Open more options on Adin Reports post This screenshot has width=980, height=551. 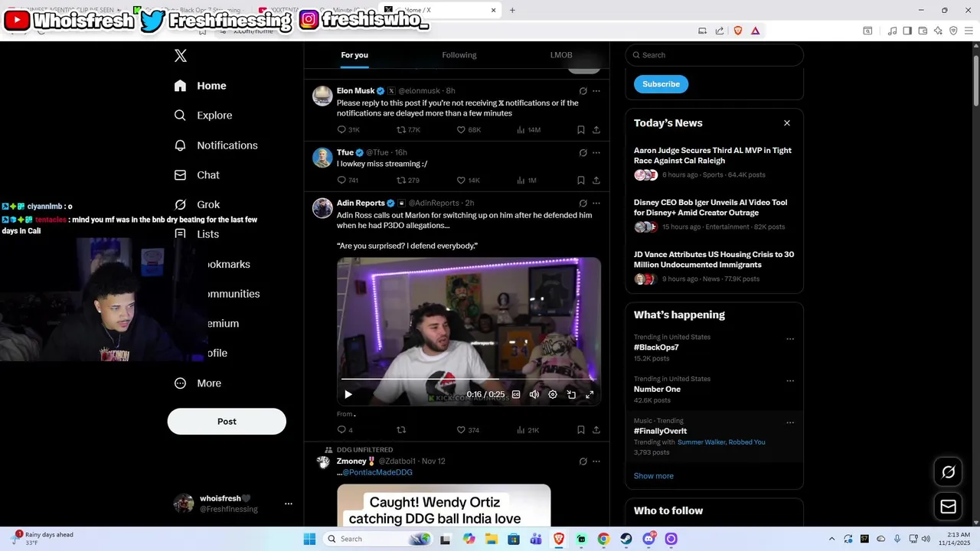pos(596,204)
